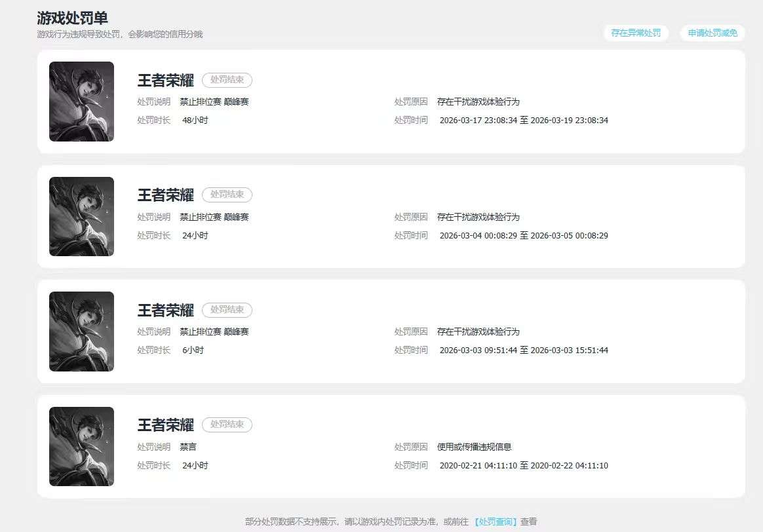Click the 6小时 duration value
The width and height of the screenshot is (763, 532).
coord(193,350)
